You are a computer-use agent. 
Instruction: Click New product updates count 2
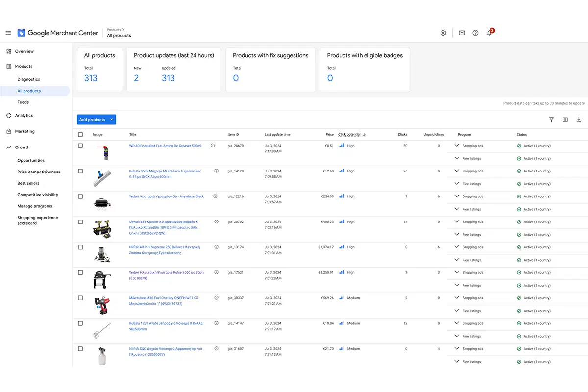tap(136, 78)
